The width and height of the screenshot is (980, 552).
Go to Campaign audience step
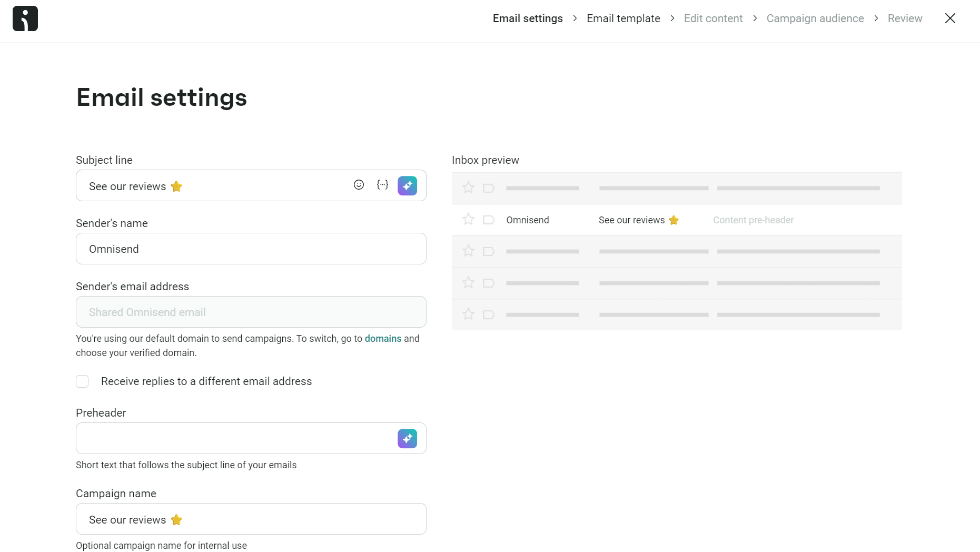tap(815, 18)
